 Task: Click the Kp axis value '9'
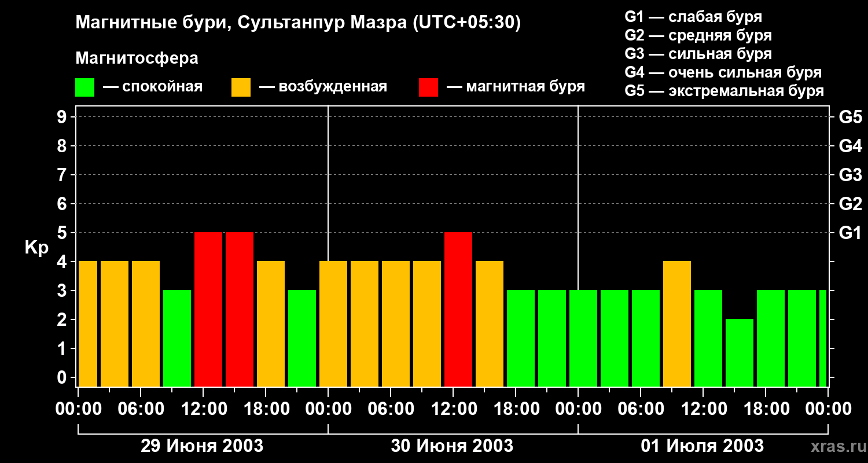click(x=63, y=117)
